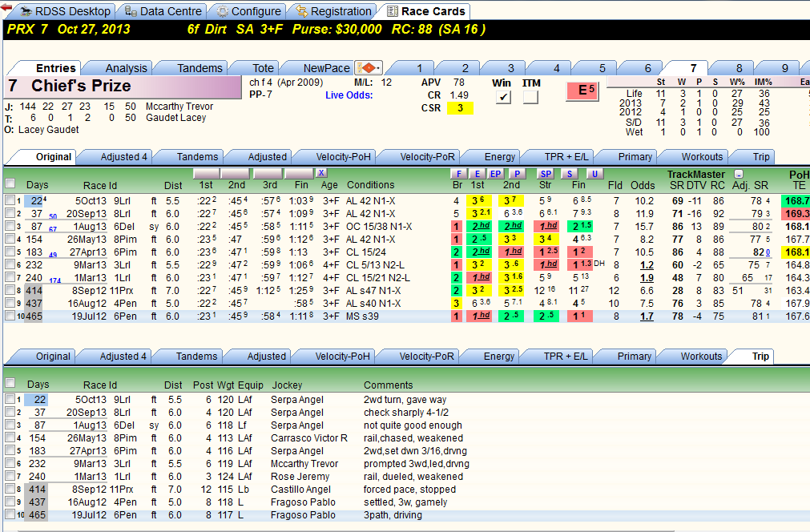Viewport: 810px width, 532px height.
Task: Click the EP running-style button
Action: (495, 174)
